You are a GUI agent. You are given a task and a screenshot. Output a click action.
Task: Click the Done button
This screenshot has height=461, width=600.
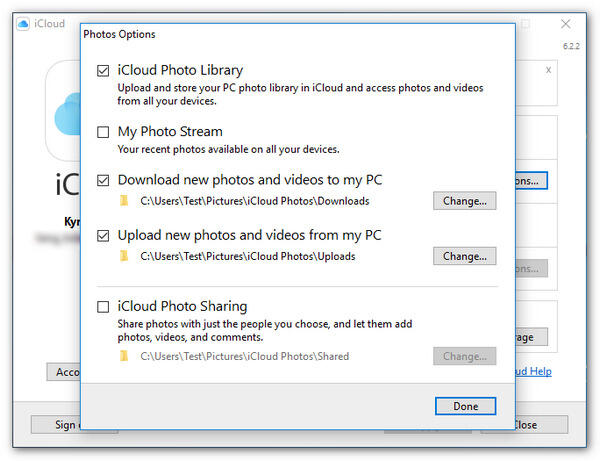pos(465,406)
